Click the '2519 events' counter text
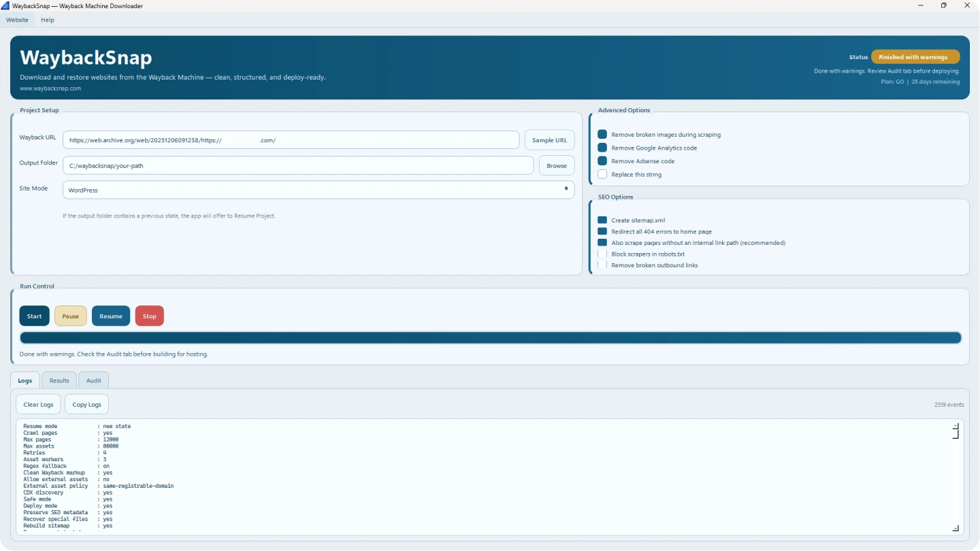 point(949,405)
